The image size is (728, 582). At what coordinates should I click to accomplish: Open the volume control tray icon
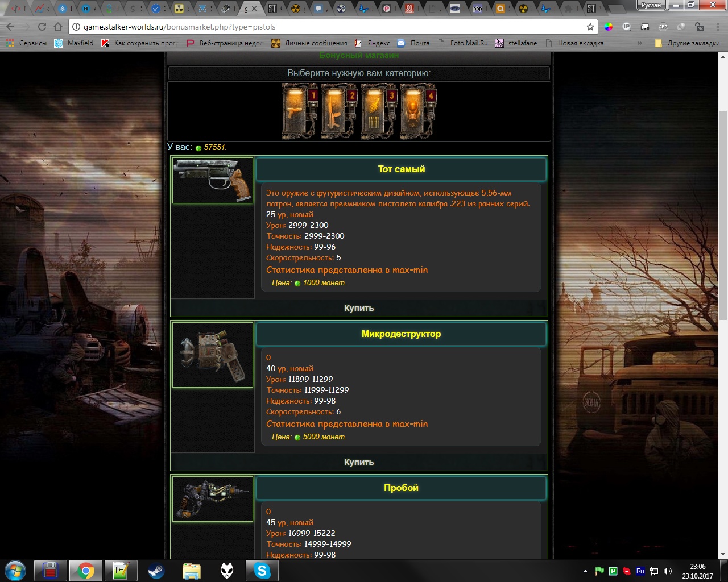pos(668,571)
